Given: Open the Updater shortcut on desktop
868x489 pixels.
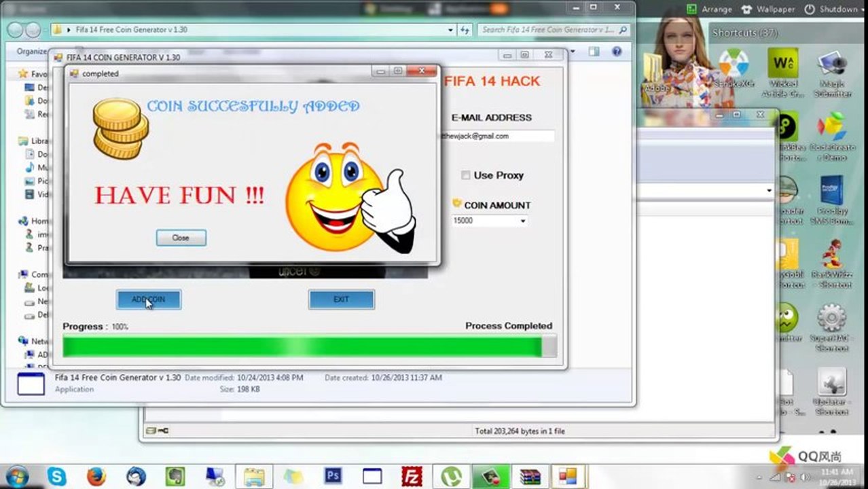Looking at the screenshot, I should pyautogui.click(x=832, y=391).
